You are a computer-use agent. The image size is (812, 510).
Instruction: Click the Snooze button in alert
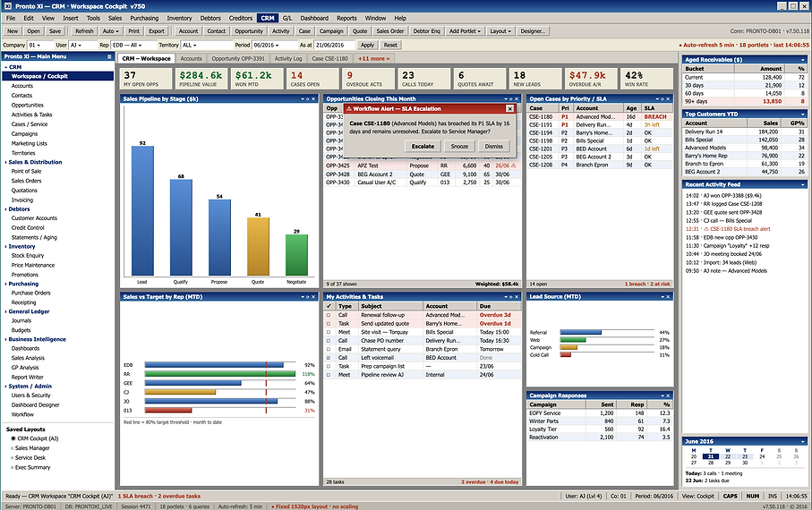click(459, 147)
